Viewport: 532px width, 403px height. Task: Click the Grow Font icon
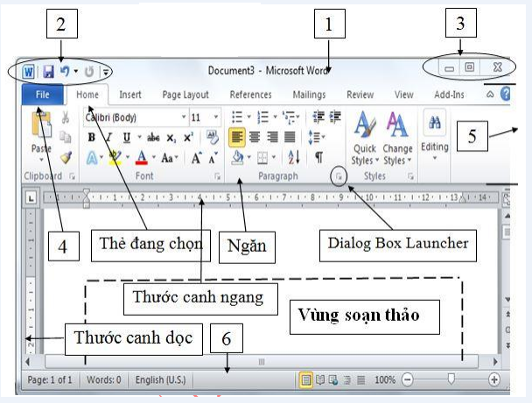tap(197, 158)
